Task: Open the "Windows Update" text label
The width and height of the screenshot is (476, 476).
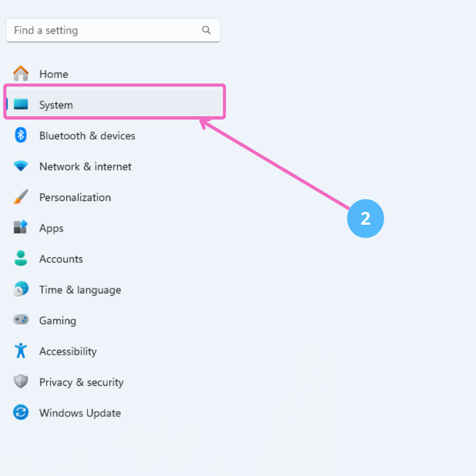Action: (80, 413)
